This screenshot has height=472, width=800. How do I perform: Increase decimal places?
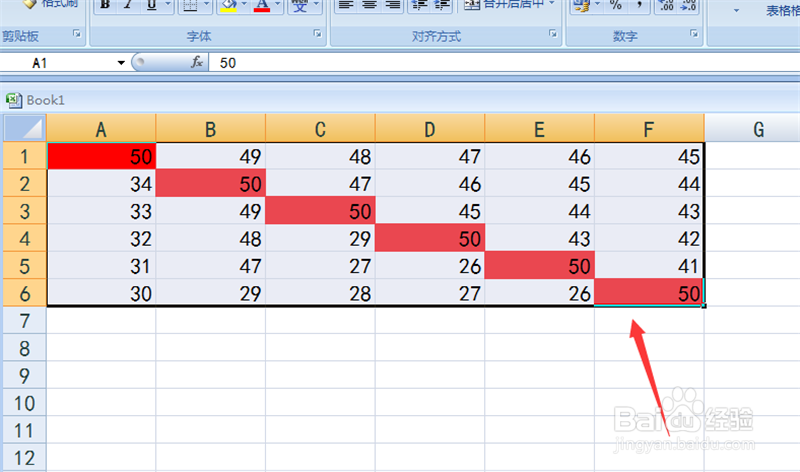tap(666, 6)
